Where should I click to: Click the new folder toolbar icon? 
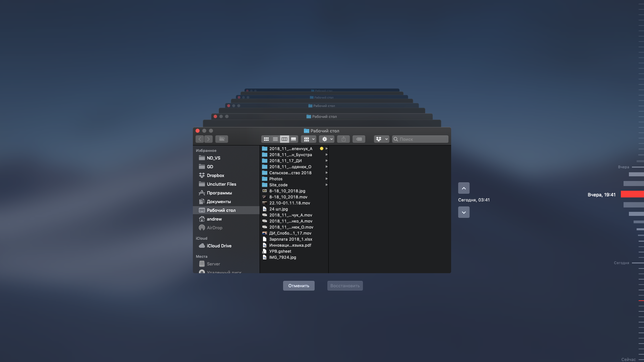pos(222,139)
